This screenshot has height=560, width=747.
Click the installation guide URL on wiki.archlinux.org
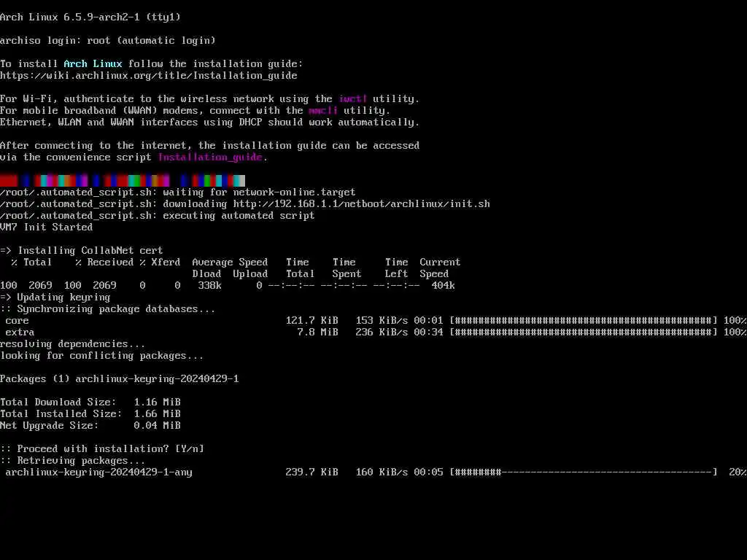149,75
